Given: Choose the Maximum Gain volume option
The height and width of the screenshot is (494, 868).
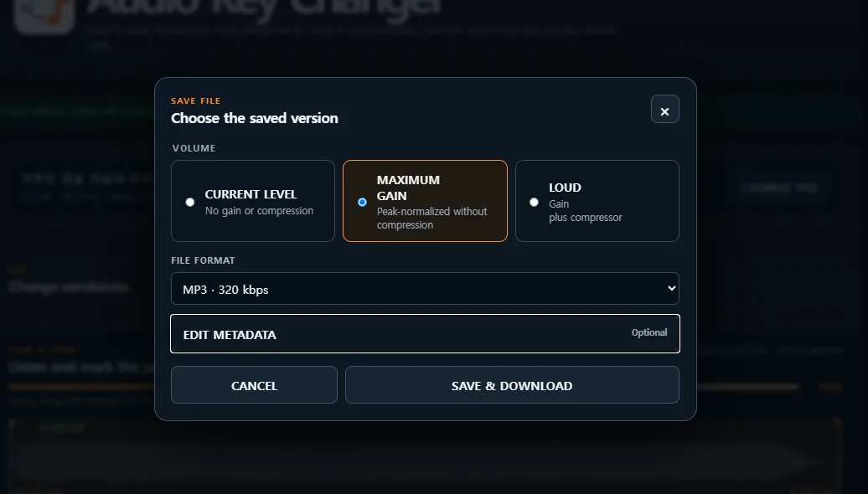Looking at the screenshot, I should point(425,201).
